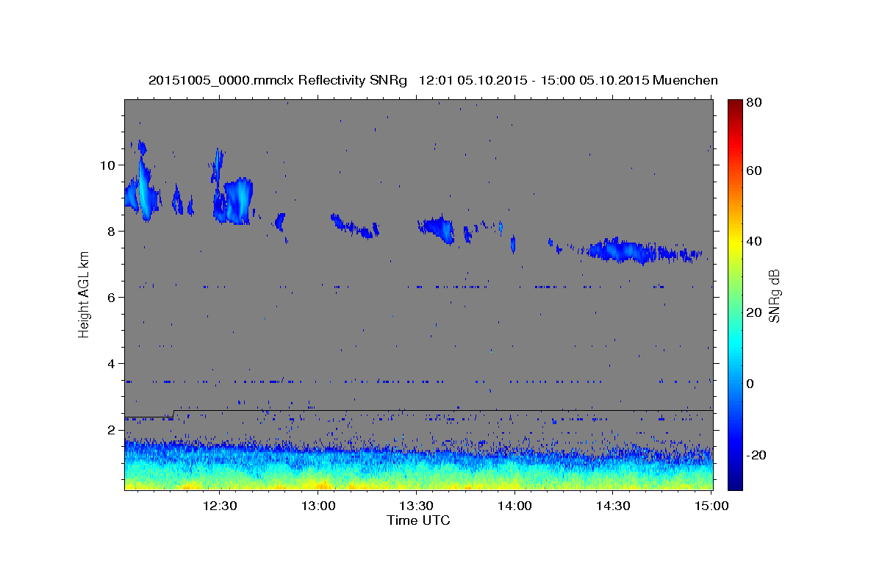
Task: Click the height tick label 10
Action: point(109,165)
